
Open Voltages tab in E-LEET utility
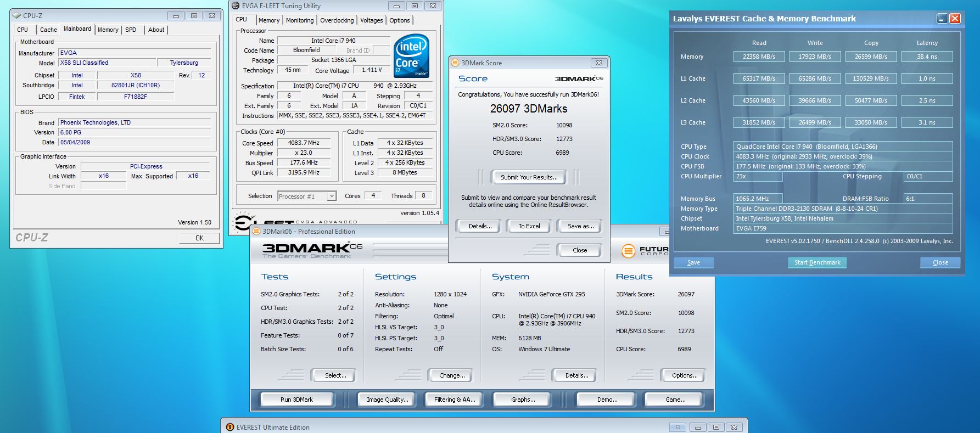(372, 20)
